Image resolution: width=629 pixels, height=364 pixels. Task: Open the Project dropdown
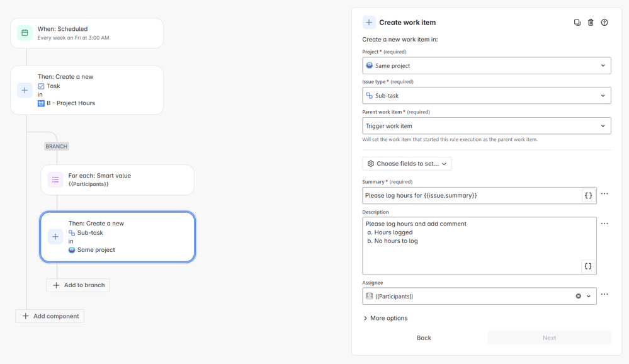click(x=486, y=65)
